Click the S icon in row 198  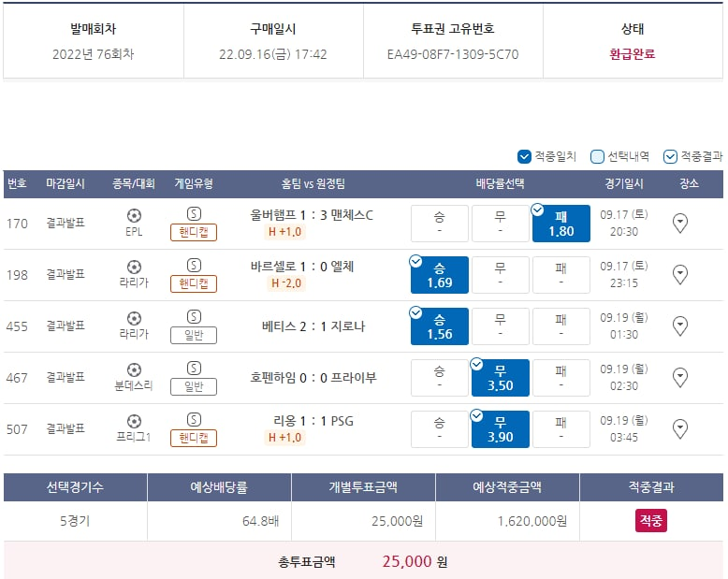(x=194, y=265)
